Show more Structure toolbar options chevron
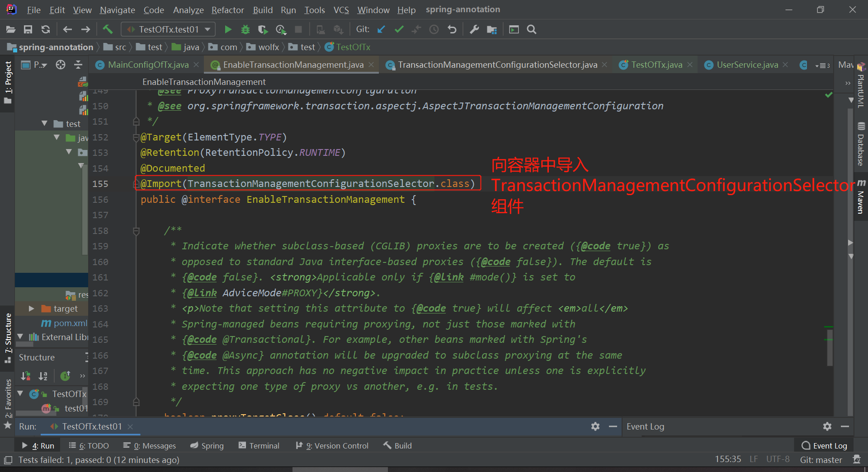The height and width of the screenshot is (472, 868). point(82,376)
